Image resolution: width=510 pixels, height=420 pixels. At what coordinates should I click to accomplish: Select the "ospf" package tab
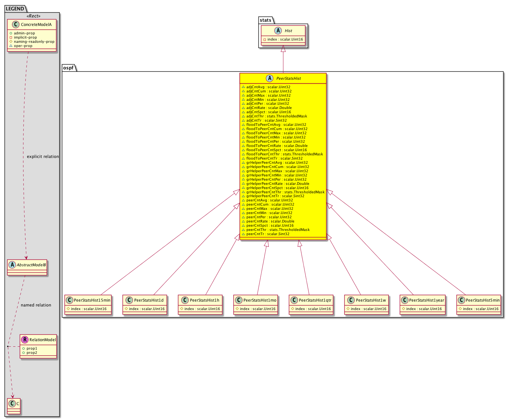(68, 68)
